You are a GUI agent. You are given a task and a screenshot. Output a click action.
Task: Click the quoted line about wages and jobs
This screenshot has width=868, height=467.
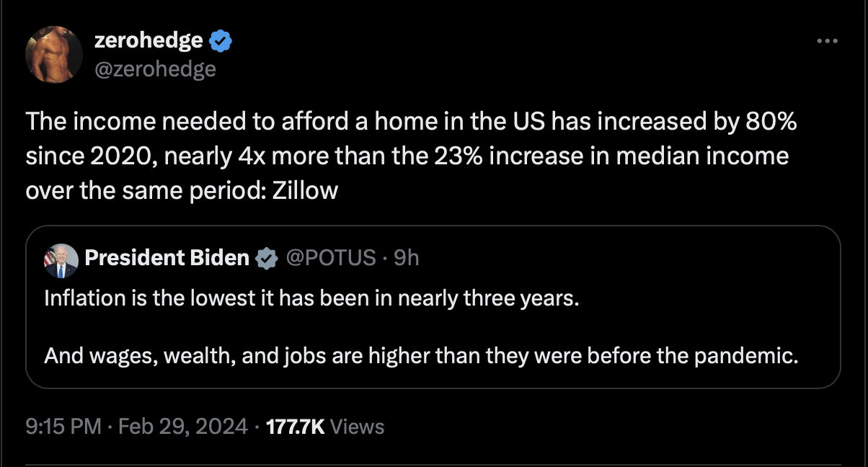[421, 355]
